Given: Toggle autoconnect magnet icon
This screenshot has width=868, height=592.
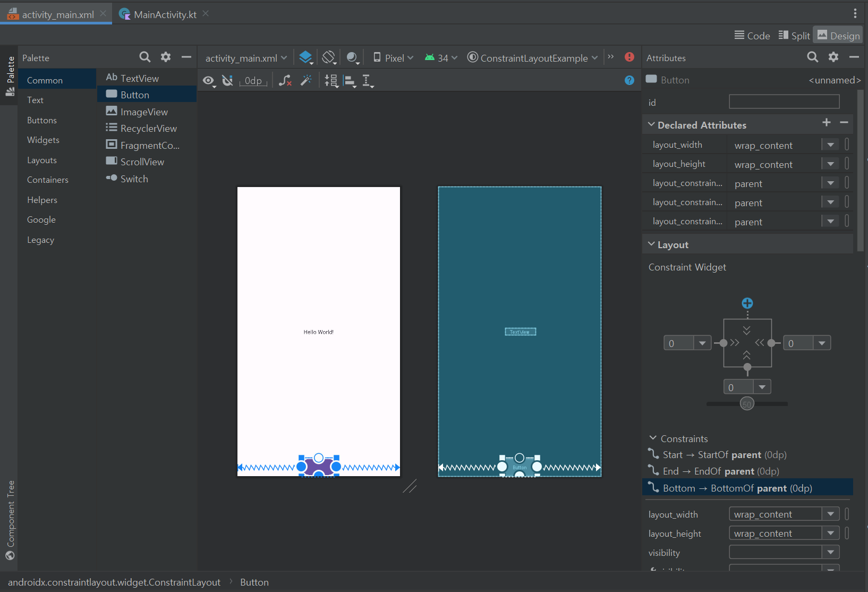Looking at the screenshot, I should (x=228, y=80).
